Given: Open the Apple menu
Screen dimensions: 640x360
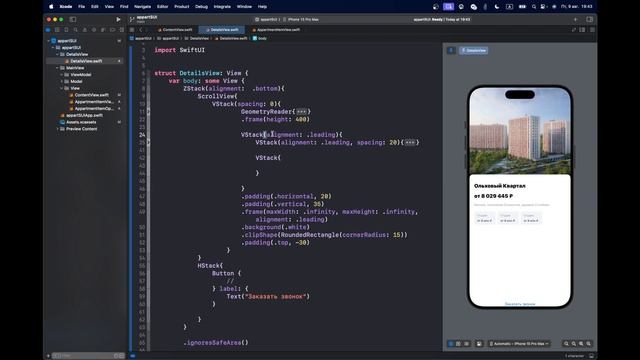Looking at the screenshot, I should pyautogui.click(x=51, y=7).
